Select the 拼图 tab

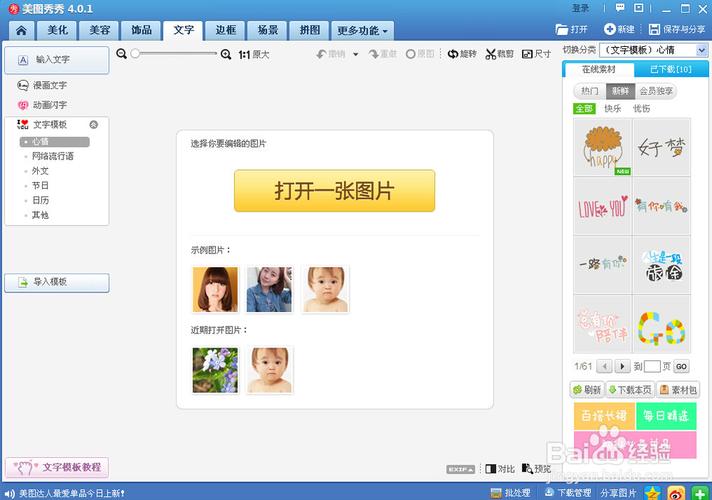click(x=310, y=30)
